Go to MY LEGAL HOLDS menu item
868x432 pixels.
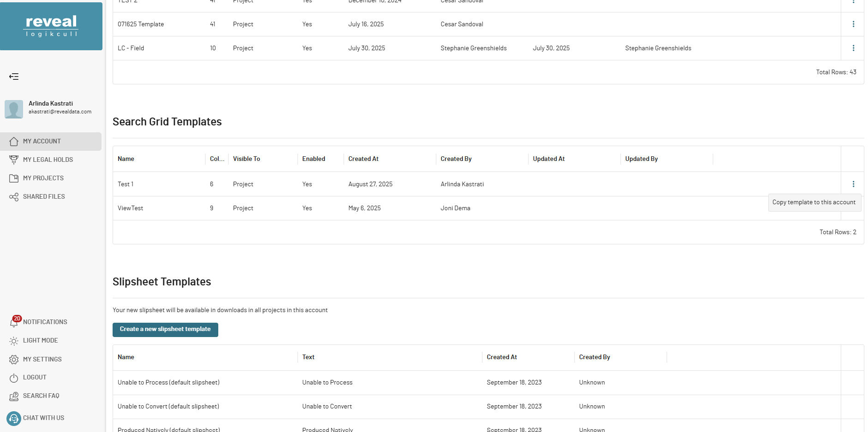48,160
